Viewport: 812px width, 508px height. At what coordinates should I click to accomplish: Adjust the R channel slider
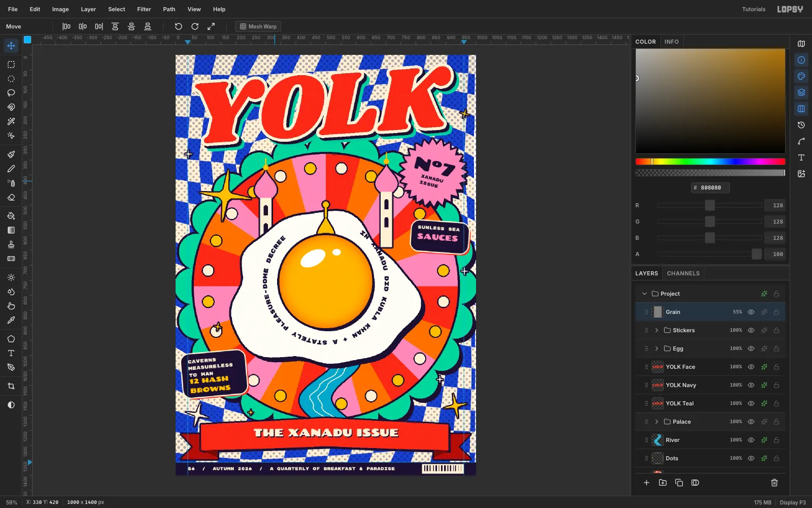pyautogui.click(x=710, y=205)
